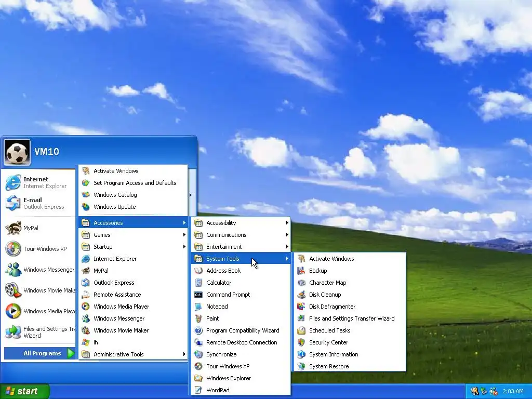
Task: Choose Windows Media Player in All Programs
Action: pos(133,307)
